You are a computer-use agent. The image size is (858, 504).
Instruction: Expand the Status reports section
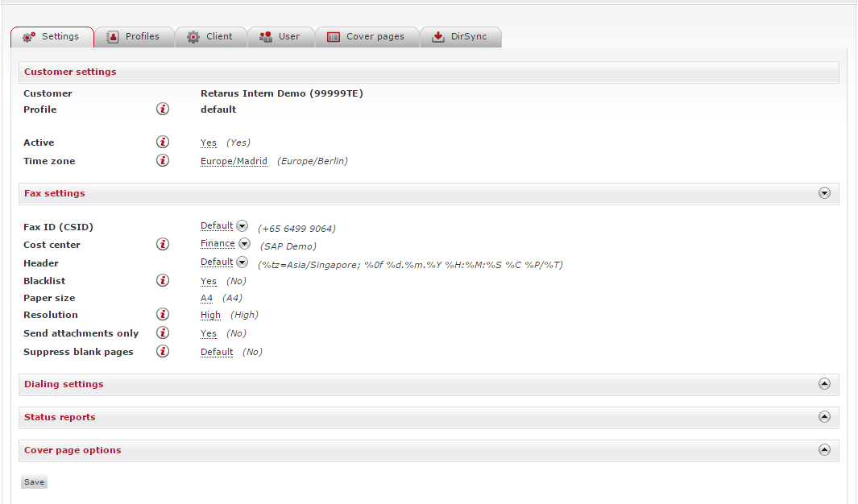(x=824, y=417)
